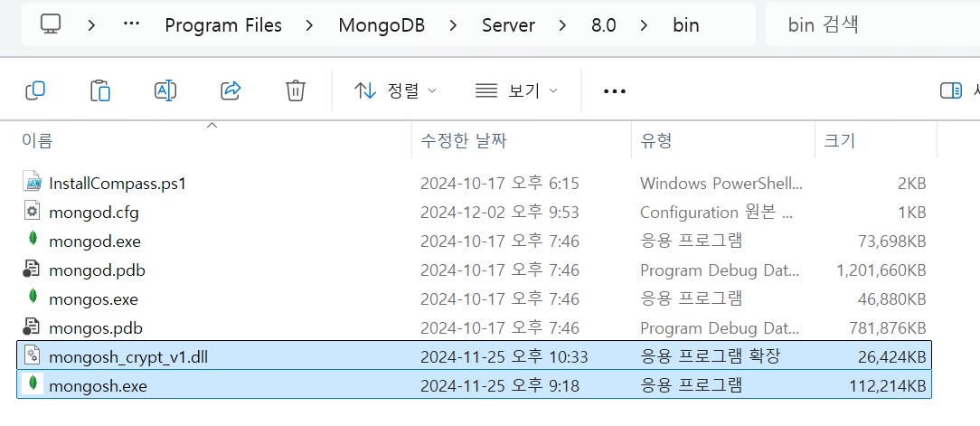
Task: Click the bin breadcrumb
Action: coord(685,25)
